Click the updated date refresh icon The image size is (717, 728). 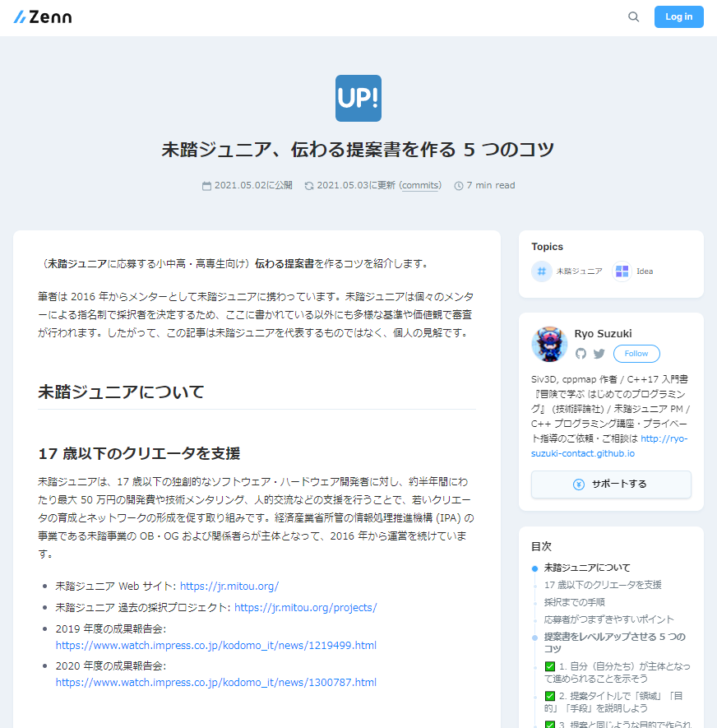[x=309, y=186]
